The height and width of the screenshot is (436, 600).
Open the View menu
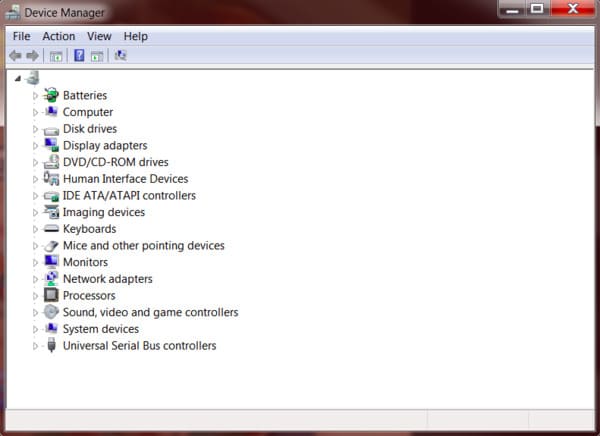point(99,36)
